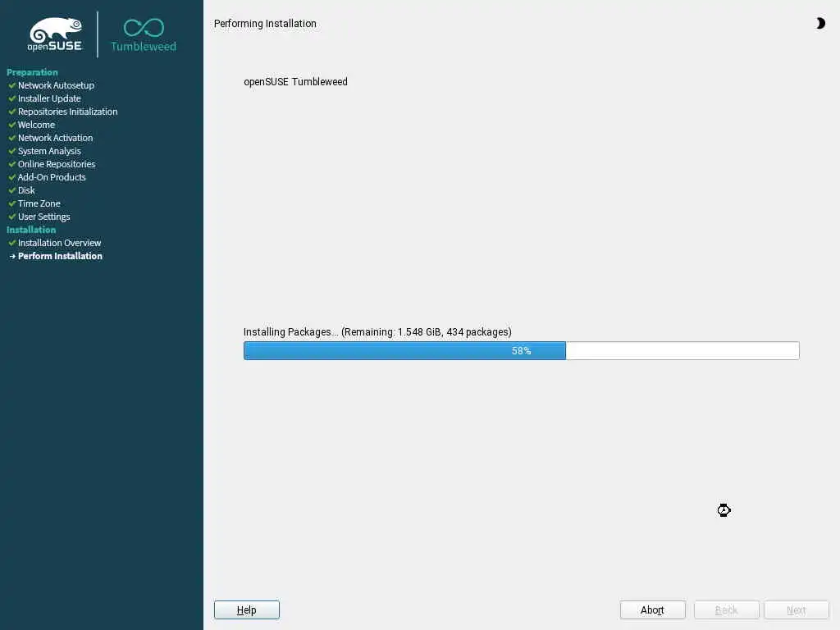The image size is (840, 630).
Task: Click the checkmark beside Repositories Initialization
Action: 11,112
